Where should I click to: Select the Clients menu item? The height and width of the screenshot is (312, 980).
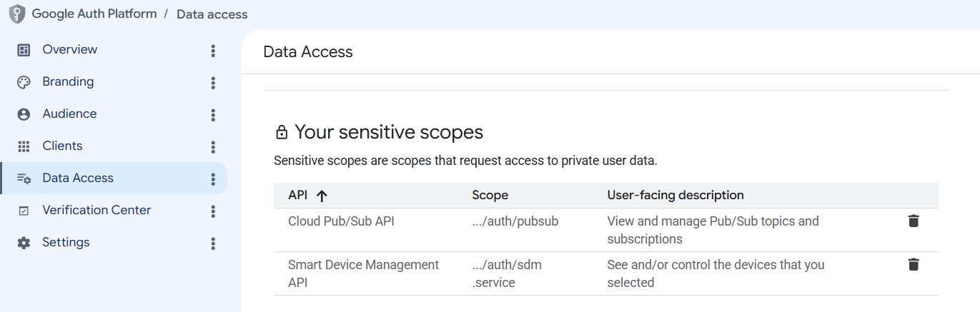62,146
